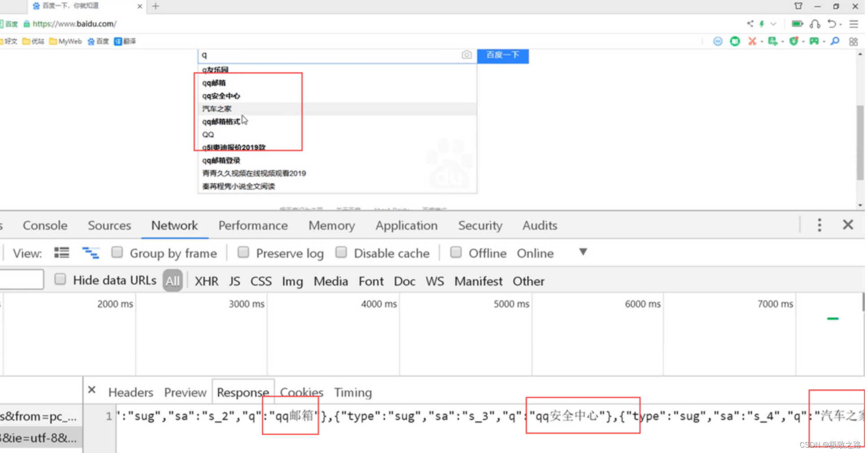Screen dimensions: 868x453
Task: Click the blue circle minus extension icon
Action: (x=718, y=41)
